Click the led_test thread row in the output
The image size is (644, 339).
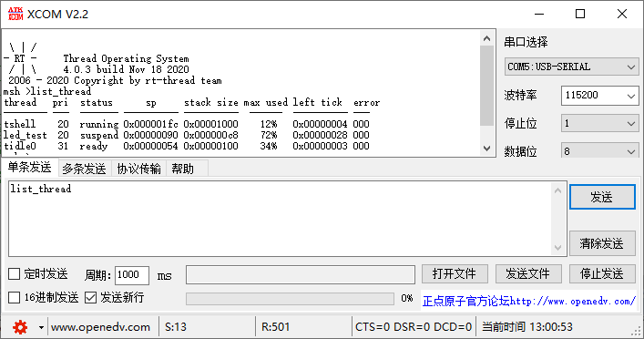(x=187, y=135)
